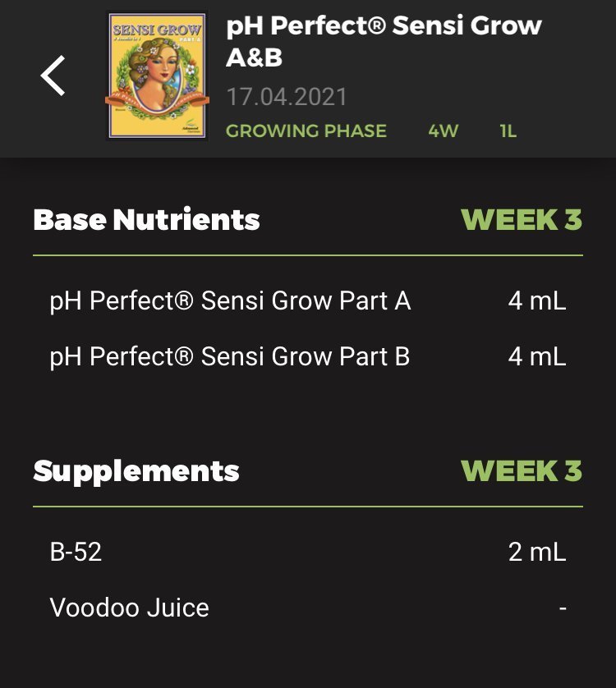
Task: Tap the 4 mL amount for Part B
Action: (537, 355)
